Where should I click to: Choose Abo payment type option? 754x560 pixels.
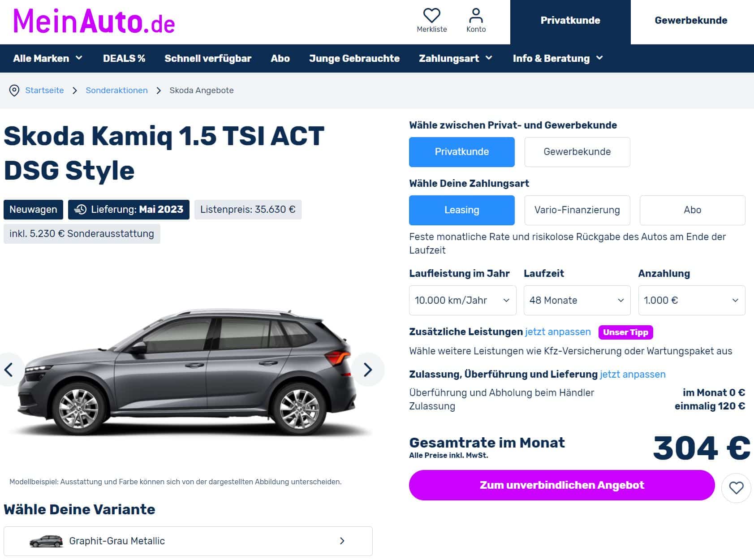click(x=692, y=210)
